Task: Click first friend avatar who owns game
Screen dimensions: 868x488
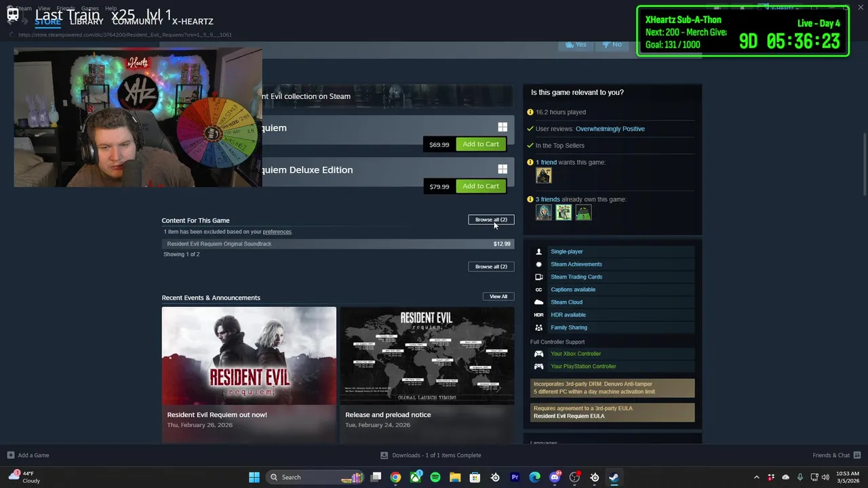Action: [x=544, y=213]
